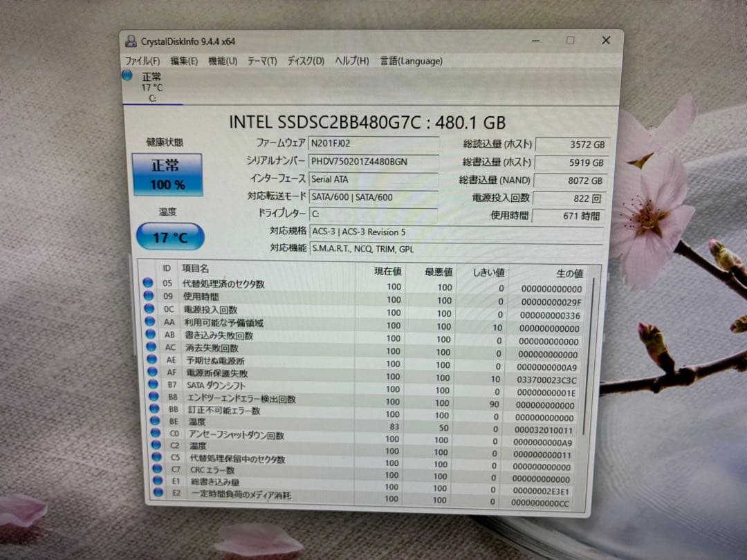The height and width of the screenshot is (560, 747).
Task: Maximize the CrystalDiskInfo window
Action: click(570, 41)
